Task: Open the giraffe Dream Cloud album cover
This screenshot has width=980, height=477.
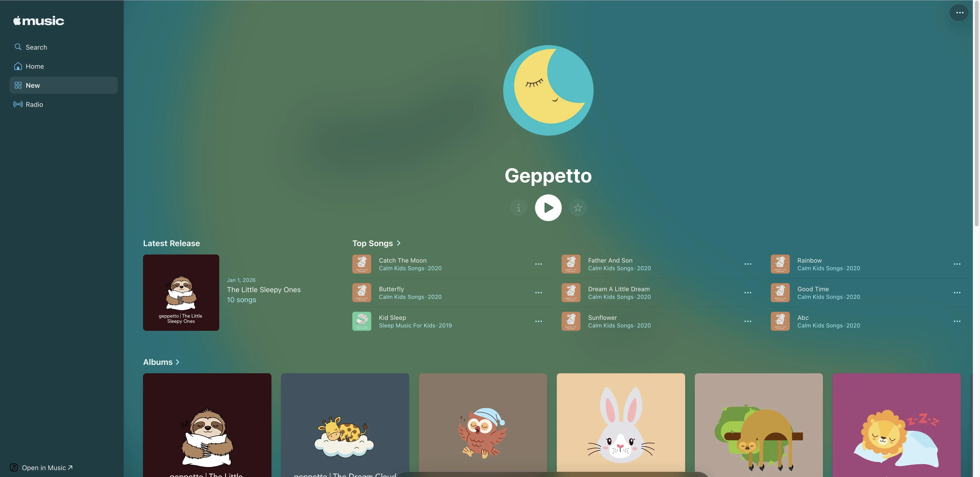Action: pos(345,425)
